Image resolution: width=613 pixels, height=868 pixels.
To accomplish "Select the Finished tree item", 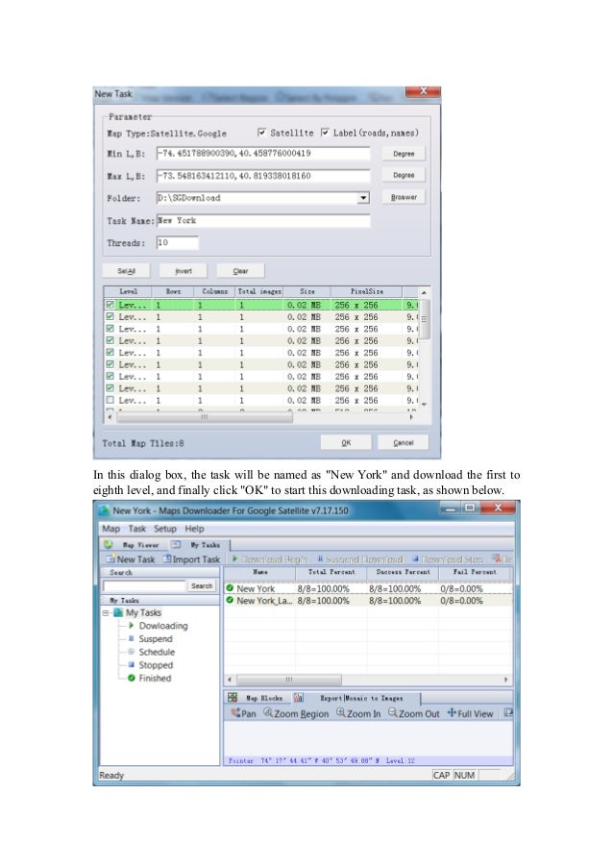I will pos(155,678).
